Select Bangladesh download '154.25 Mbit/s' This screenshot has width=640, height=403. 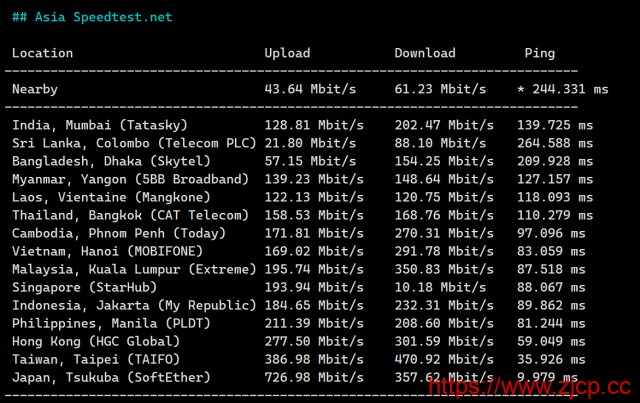point(444,161)
